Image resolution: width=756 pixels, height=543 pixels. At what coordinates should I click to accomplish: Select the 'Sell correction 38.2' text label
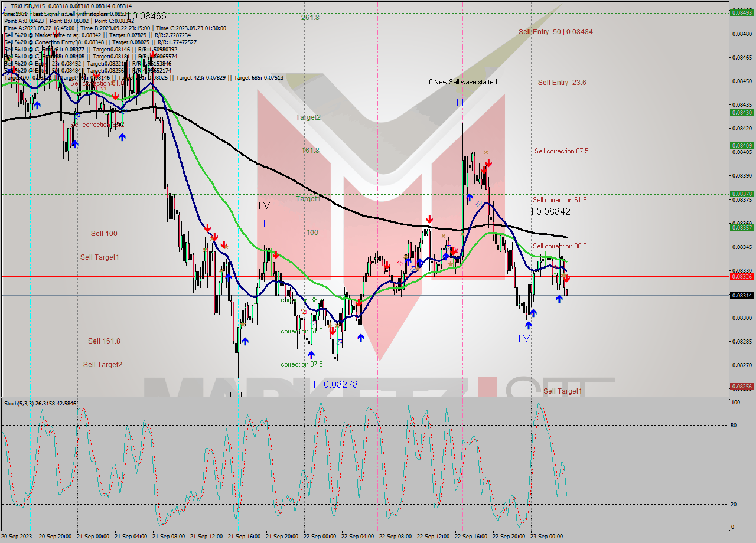(x=560, y=246)
